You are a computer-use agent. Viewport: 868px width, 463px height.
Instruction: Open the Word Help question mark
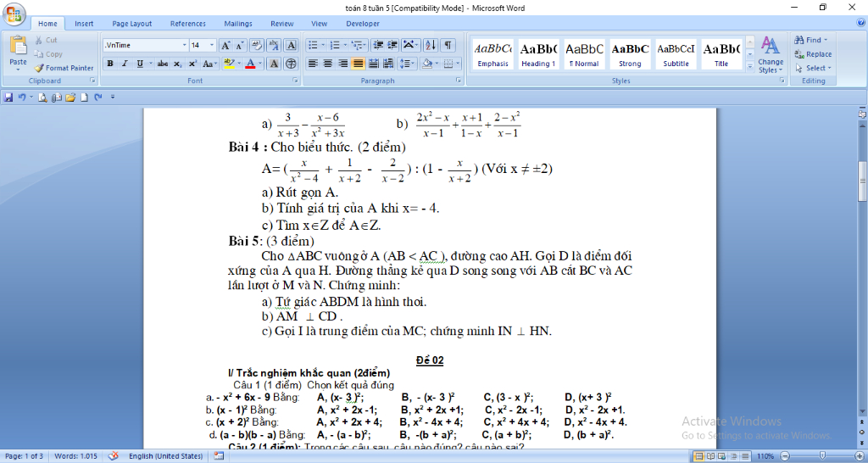coord(860,23)
